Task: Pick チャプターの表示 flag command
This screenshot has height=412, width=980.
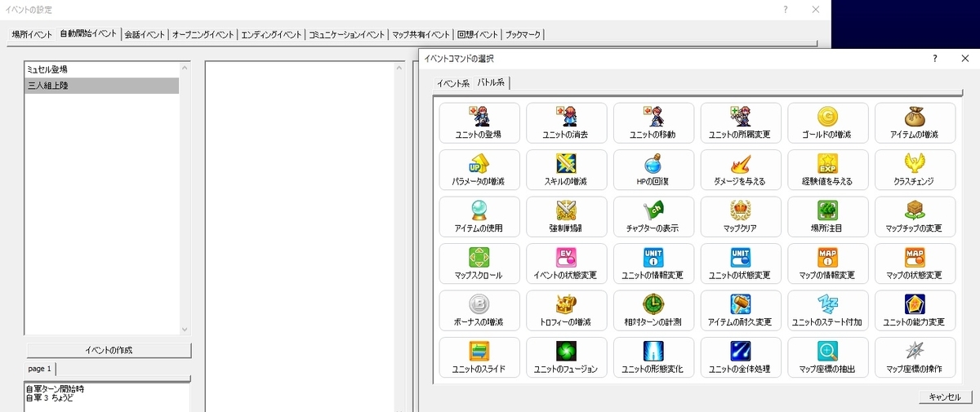Action: 653,219
